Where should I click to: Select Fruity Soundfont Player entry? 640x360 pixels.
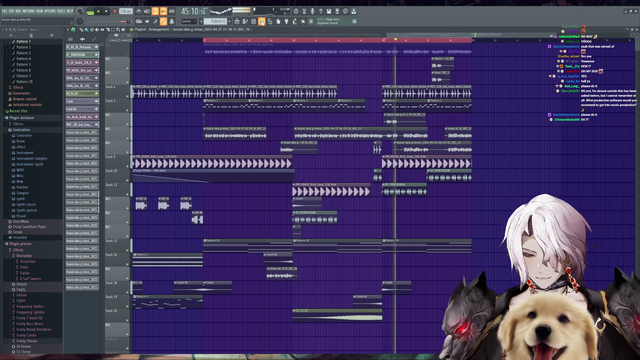pyautogui.click(x=28, y=227)
